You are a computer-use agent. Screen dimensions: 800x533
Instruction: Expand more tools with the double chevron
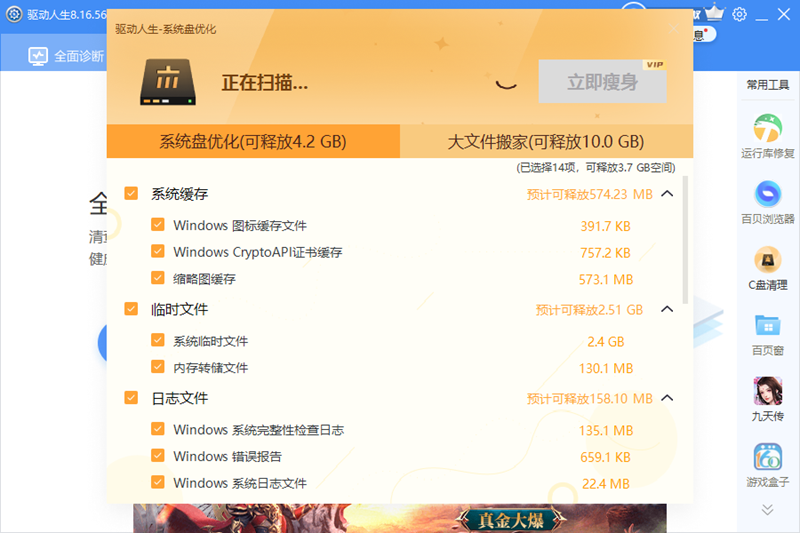[x=767, y=510]
